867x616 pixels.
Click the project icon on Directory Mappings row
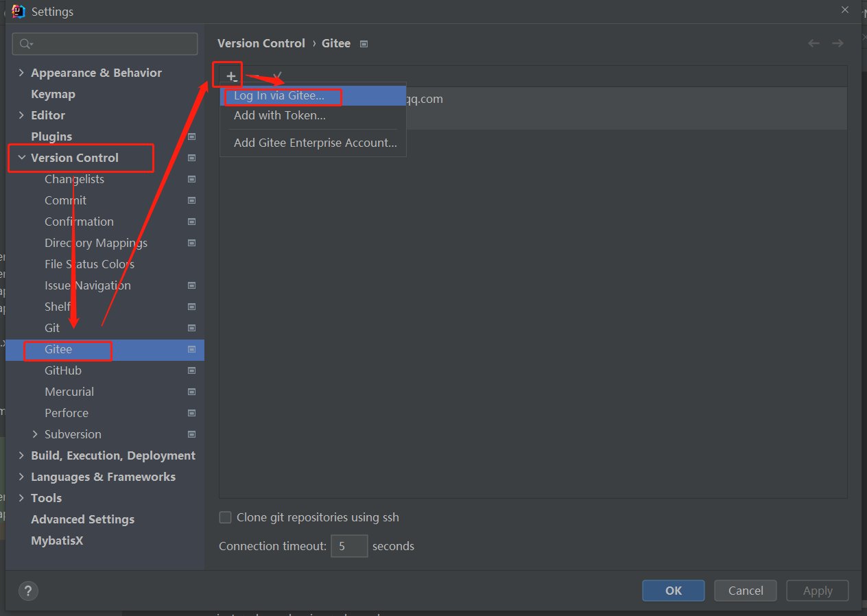point(191,243)
